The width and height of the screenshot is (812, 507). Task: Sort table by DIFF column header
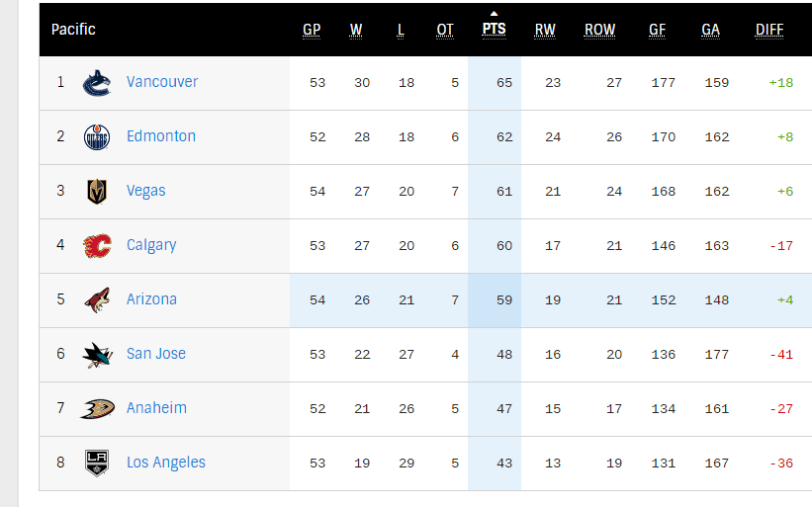pos(769,30)
